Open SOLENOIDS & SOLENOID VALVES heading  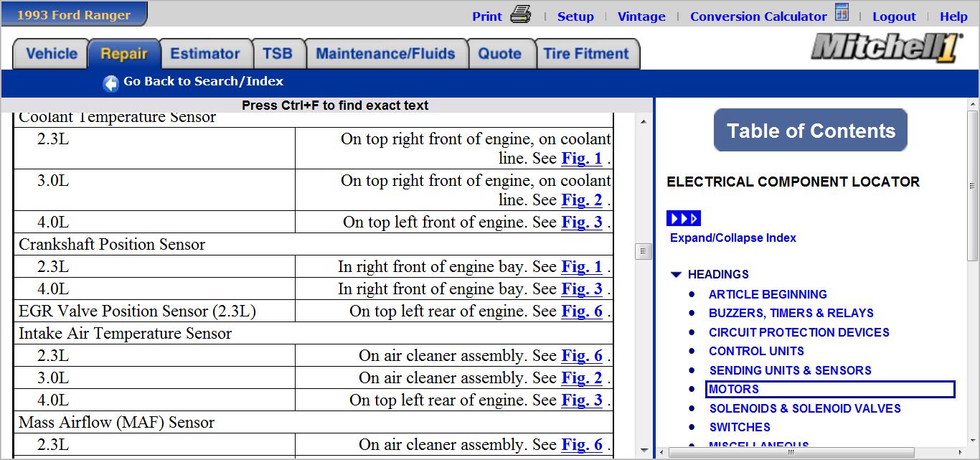click(805, 408)
